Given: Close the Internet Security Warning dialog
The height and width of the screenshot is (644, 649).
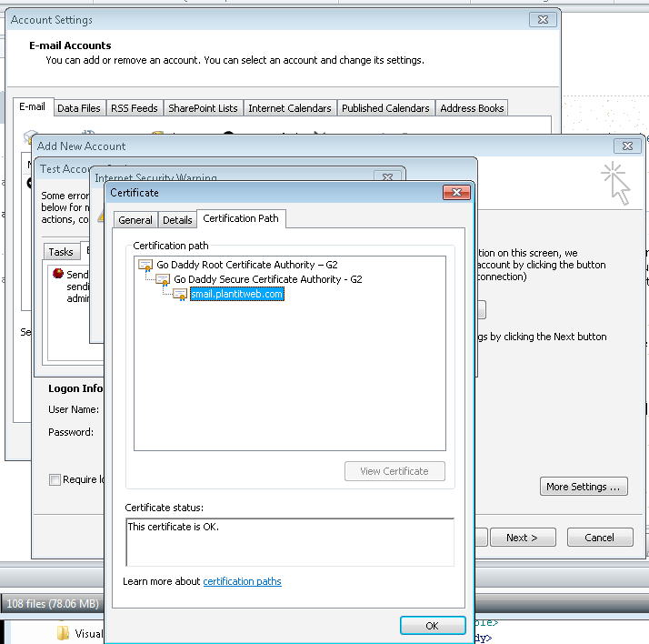Looking at the screenshot, I should coord(387,176).
